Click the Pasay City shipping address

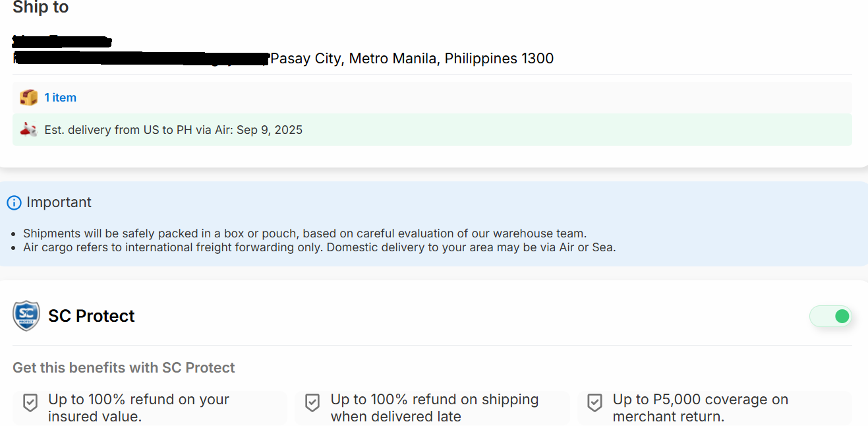pos(412,59)
